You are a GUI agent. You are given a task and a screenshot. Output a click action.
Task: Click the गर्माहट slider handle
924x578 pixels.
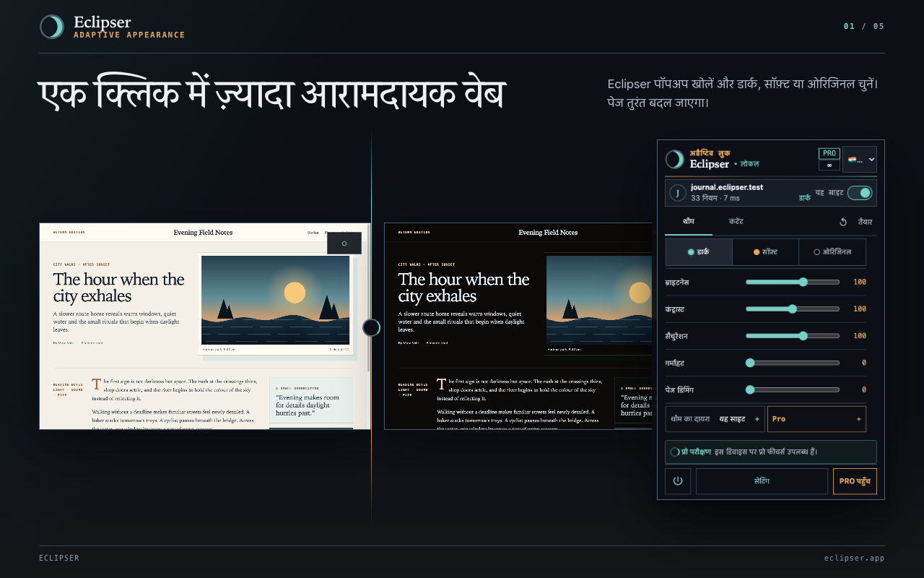coord(750,363)
